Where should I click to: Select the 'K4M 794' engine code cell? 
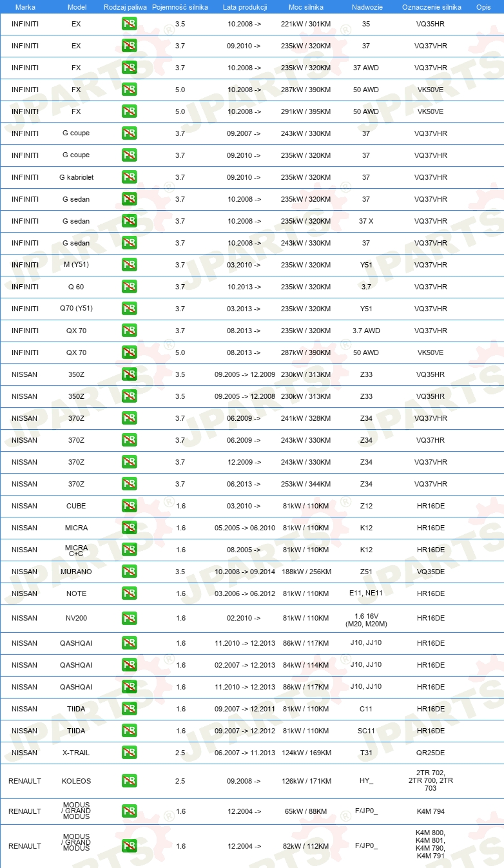(431, 811)
